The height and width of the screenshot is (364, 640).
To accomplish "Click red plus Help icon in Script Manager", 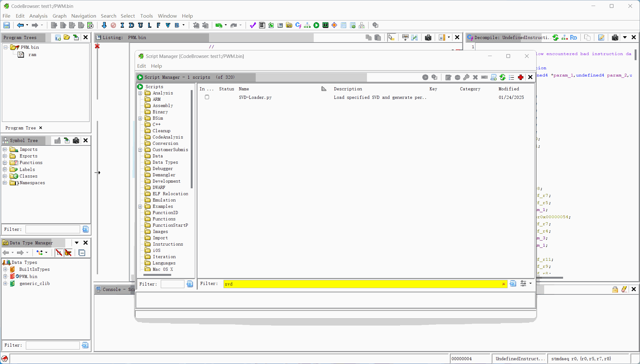I will coord(521,77).
